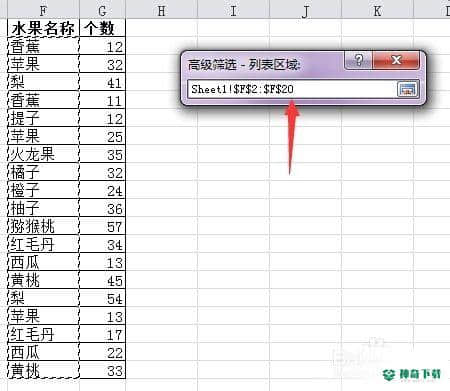This screenshot has height=391, width=450.
Task: Select column H header
Action: click(x=161, y=10)
